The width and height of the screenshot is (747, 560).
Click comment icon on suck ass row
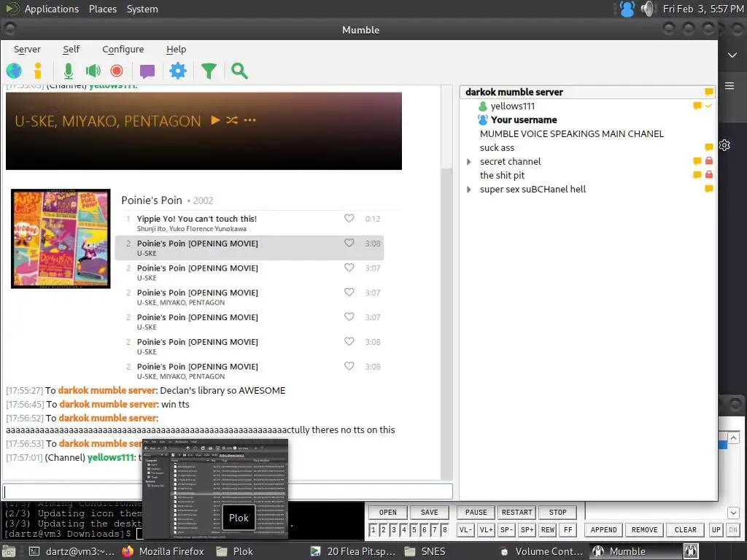[x=709, y=147]
